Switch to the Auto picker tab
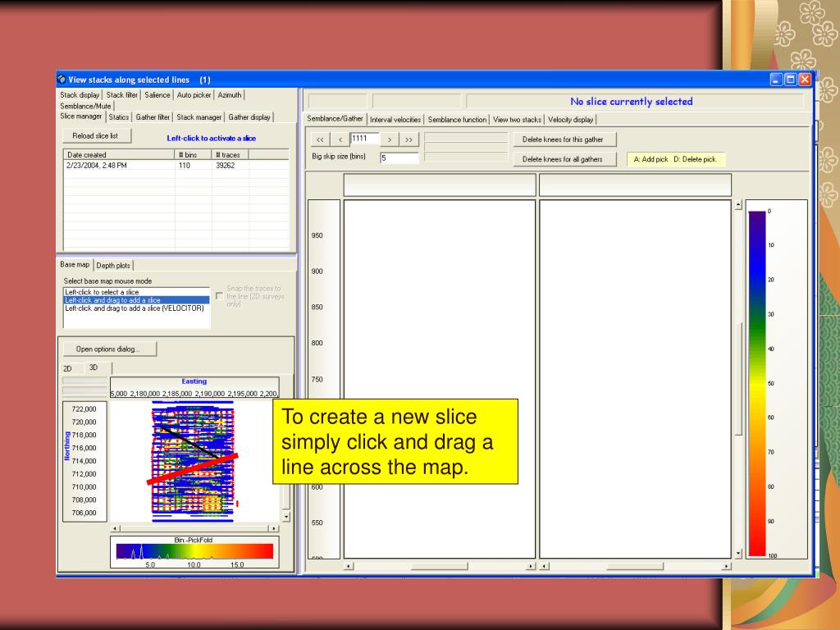The image size is (840, 630). (194, 95)
